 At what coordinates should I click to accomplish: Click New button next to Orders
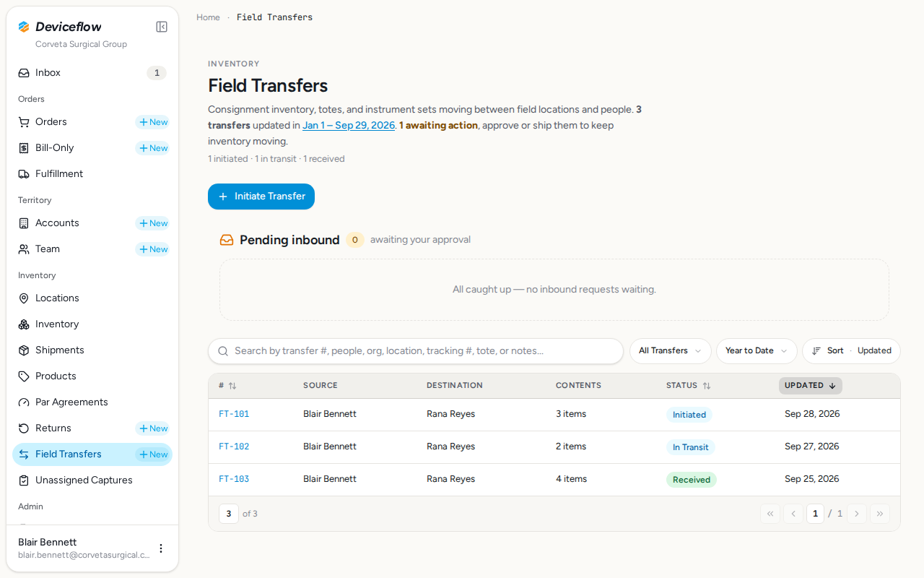tap(153, 122)
